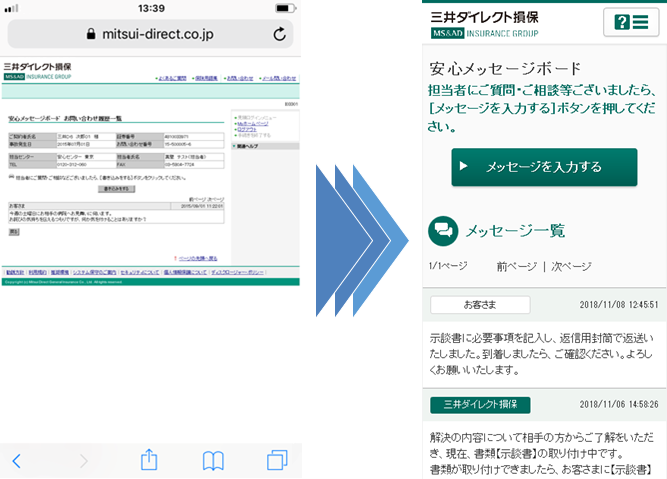This screenshot has height=479, width=667.
Task: Open the ディスクロージャー・ポリシー footer link
Action: tap(237, 272)
